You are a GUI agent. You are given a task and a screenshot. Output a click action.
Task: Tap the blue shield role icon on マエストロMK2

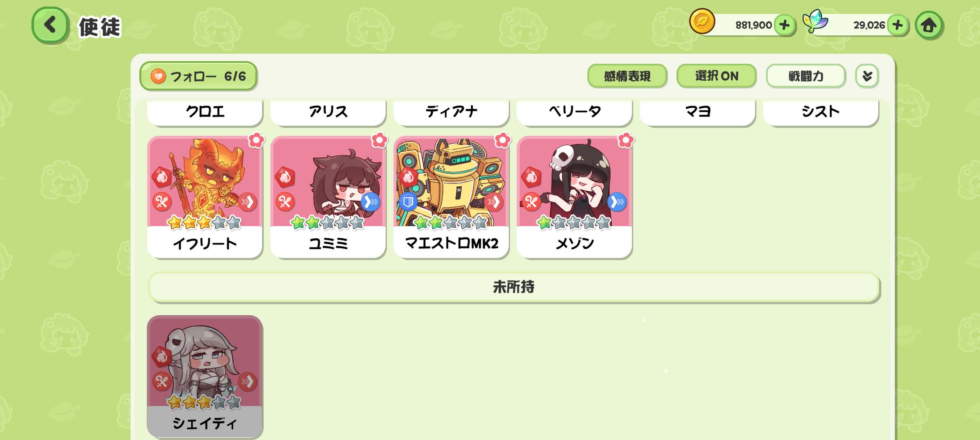click(x=408, y=202)
